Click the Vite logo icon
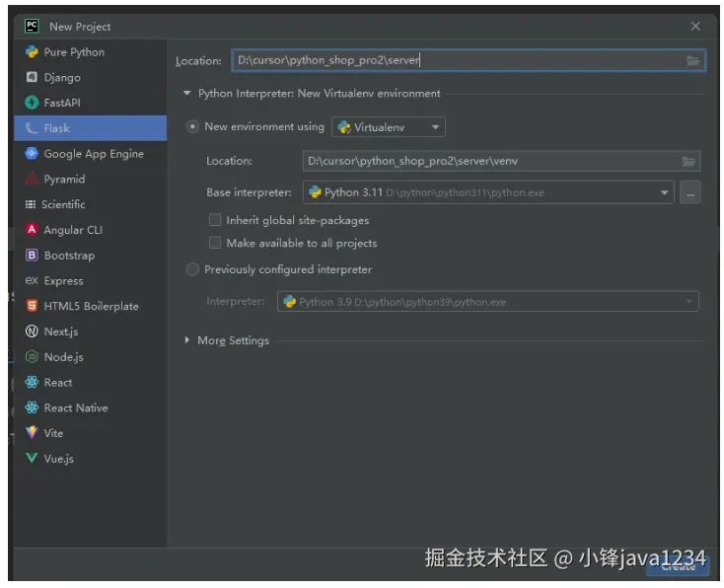The height and width of the screenshot is (588, 724). coord(32,433)
